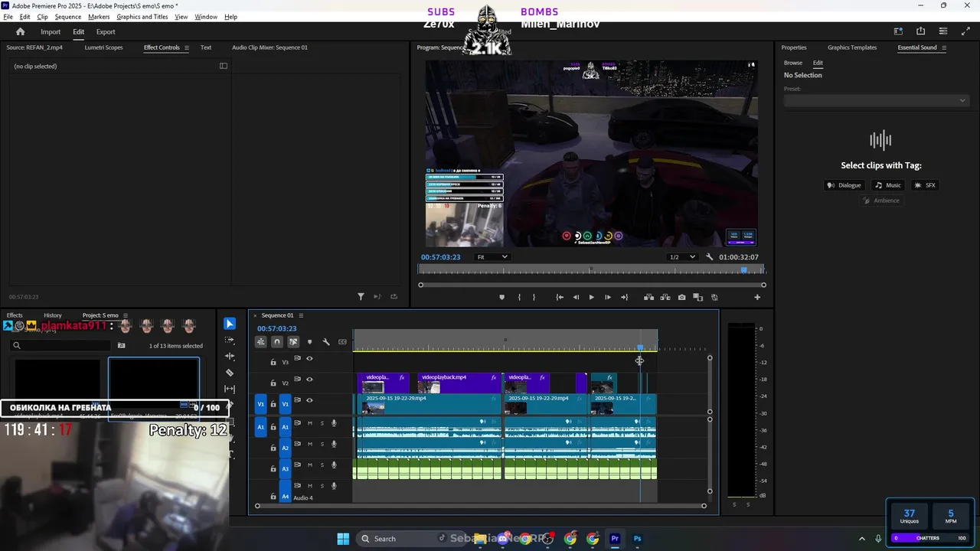Add marker in the timeline panel
Viewport: 980px width, 551px height.
pos(309,342)
